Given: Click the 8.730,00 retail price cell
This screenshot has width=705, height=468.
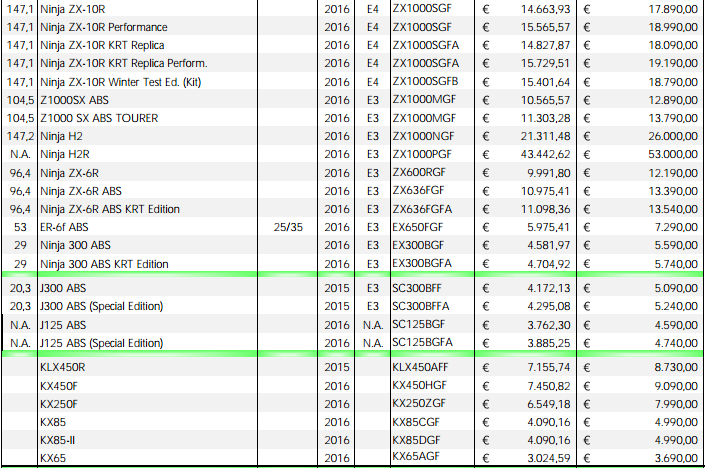Looking at the screenshot, I should tap(676, 367).
